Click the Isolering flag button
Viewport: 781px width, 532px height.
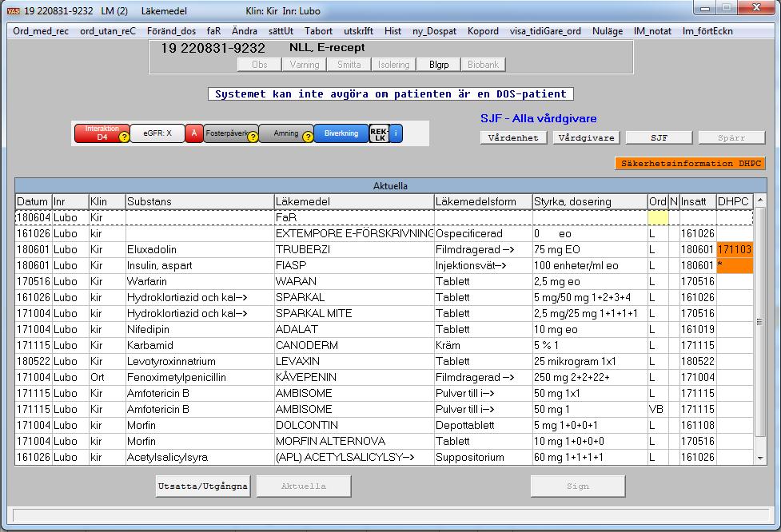(393, 65)
